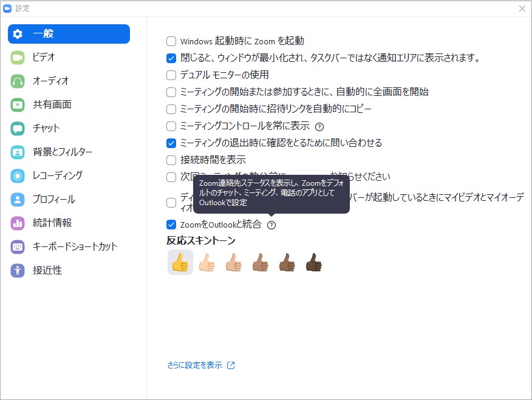Enable デュアル モニターの使用
The height and width of the screenshot is (400, 532).
(x=171, y=75)
